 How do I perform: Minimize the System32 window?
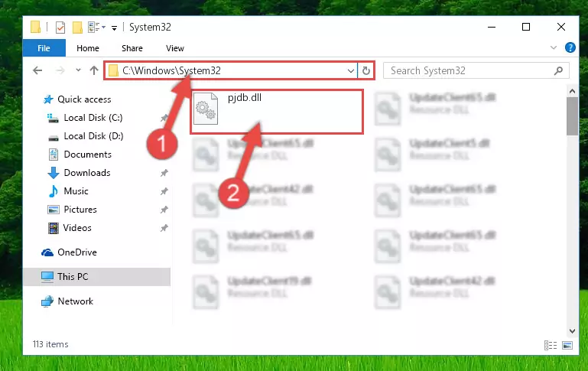tap(492, 27)
